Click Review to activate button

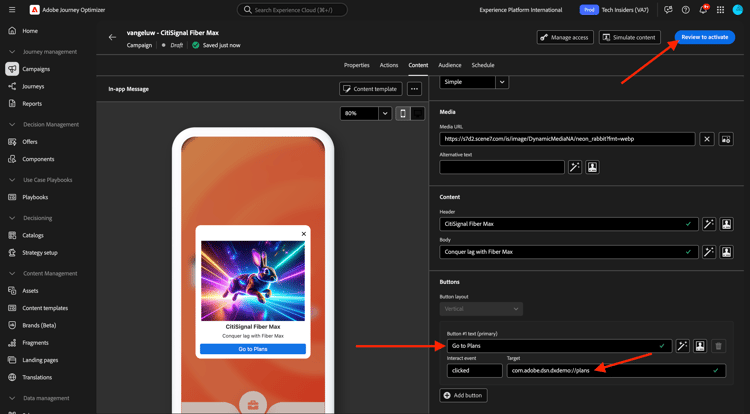point(704,37)
